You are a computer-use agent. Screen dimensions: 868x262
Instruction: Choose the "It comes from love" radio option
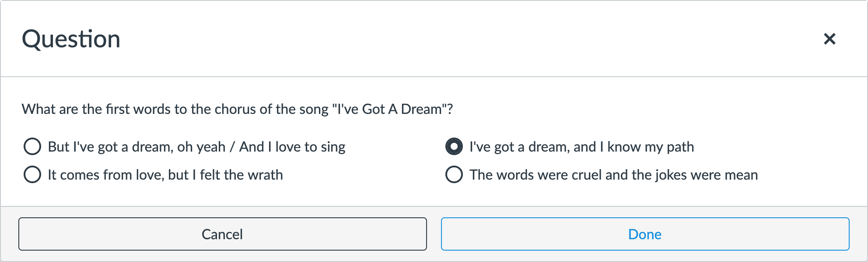click(x=32, y=174)
